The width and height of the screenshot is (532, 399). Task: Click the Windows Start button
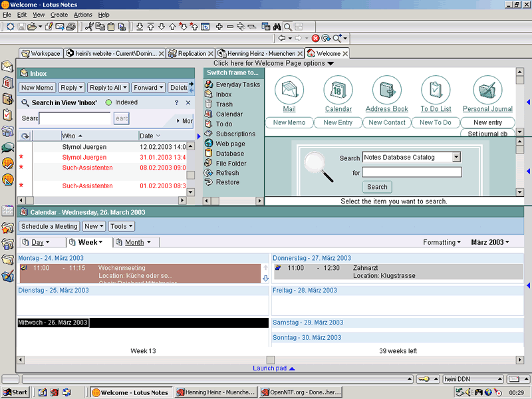tap(15, 392)
